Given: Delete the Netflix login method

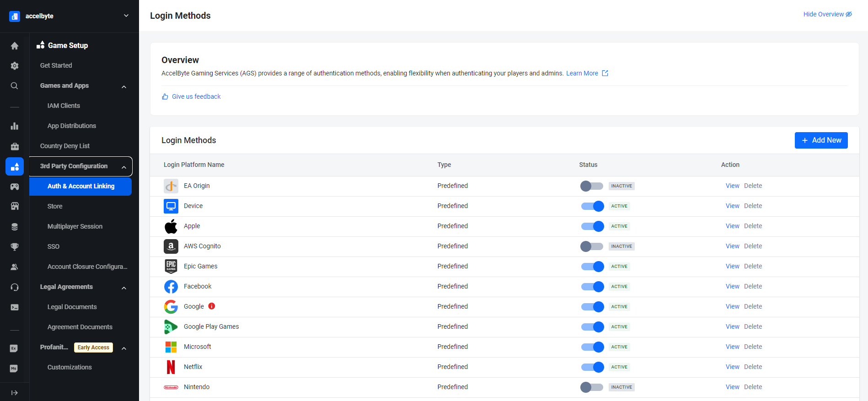Looking at the screenshot, I should coord(753,367).
